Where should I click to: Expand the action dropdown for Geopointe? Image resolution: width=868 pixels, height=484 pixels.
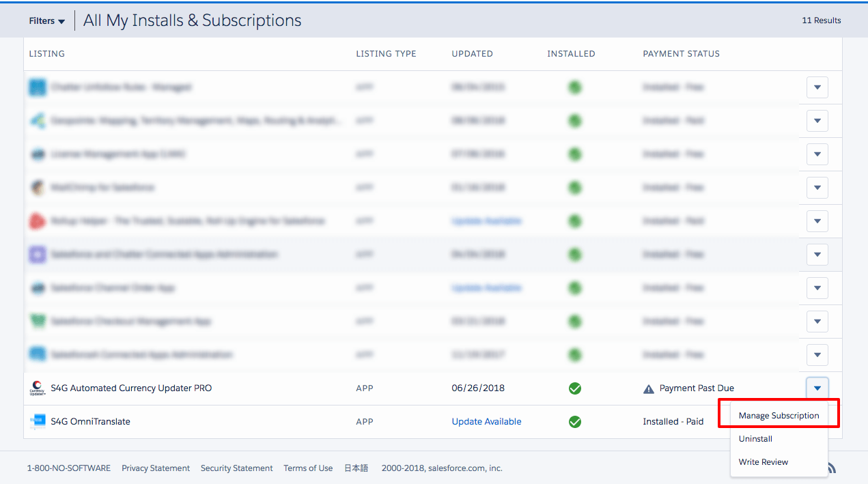(817, 121)
